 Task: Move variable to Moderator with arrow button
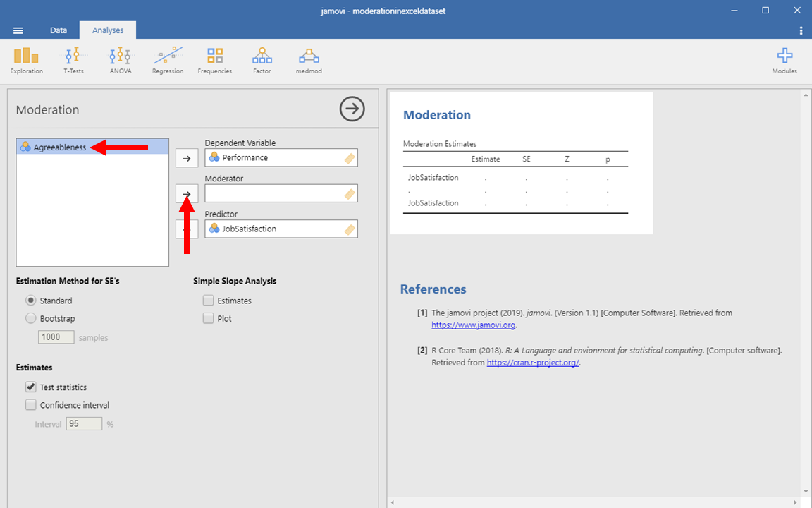(187, 193)
